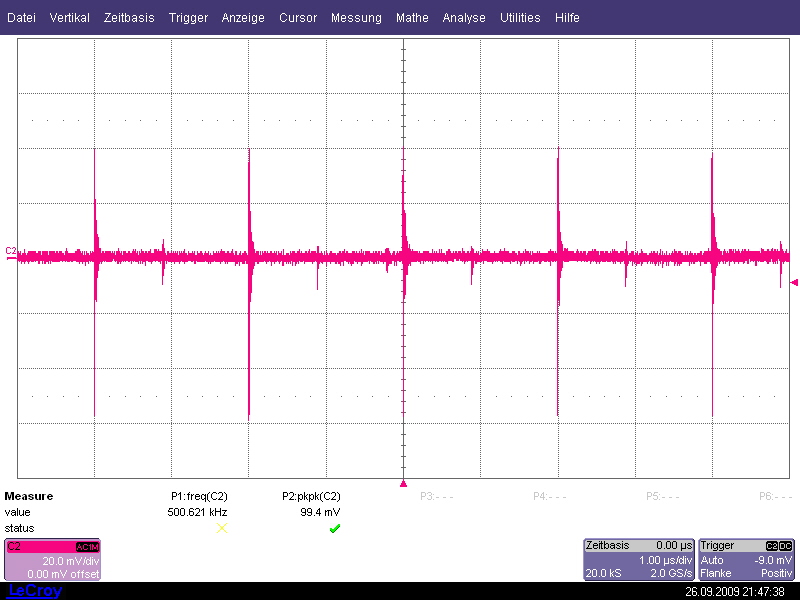
Task: Open the Mathe menu
Action: coord(412,17)
